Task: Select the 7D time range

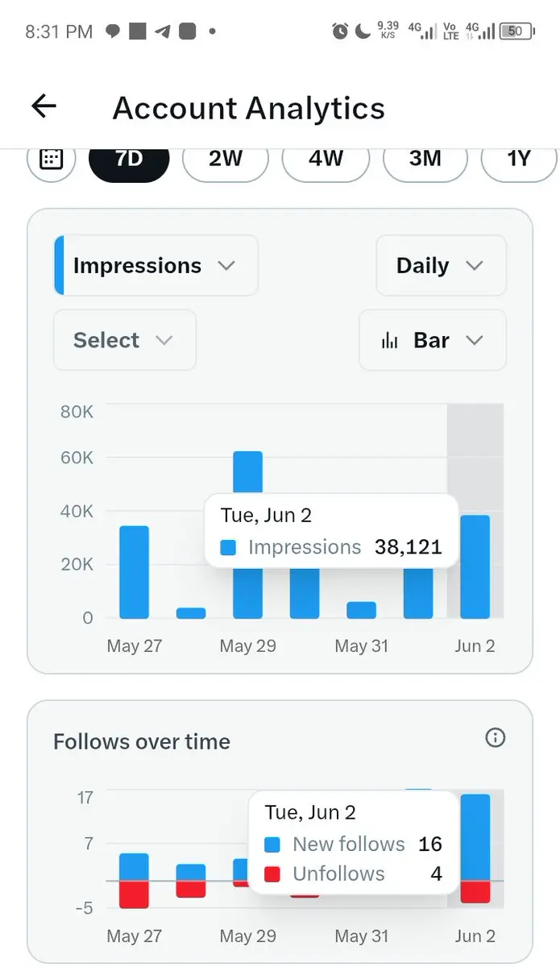Action: click(x=129, y=158)
